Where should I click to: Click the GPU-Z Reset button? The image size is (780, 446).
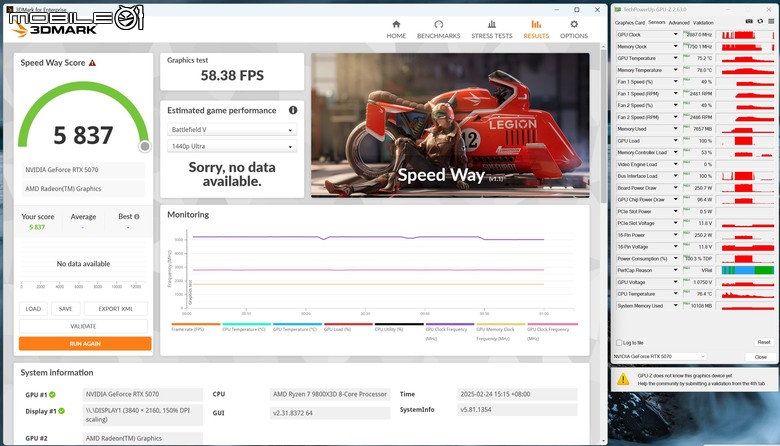click(764, 342)
